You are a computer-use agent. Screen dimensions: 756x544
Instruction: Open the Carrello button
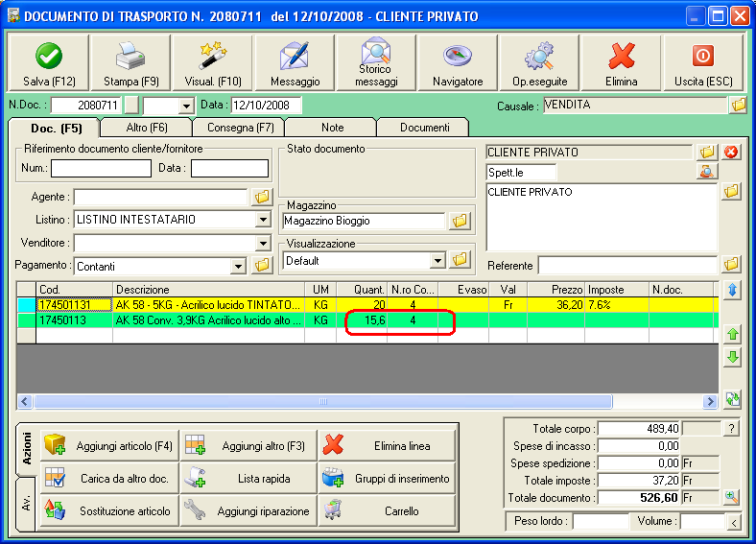click(x=388, y=510)
